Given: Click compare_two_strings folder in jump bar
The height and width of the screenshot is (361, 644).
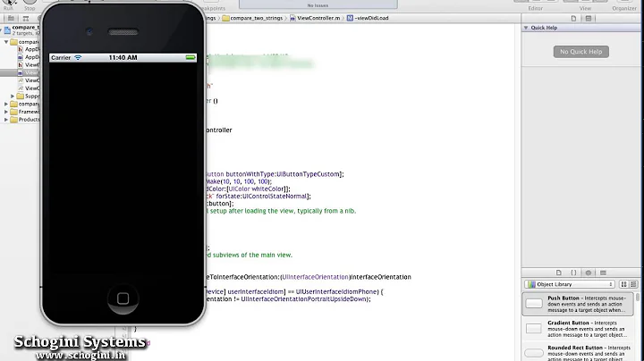Looking at the screenshot, I should pyautogui.click(x=252, y=18).
